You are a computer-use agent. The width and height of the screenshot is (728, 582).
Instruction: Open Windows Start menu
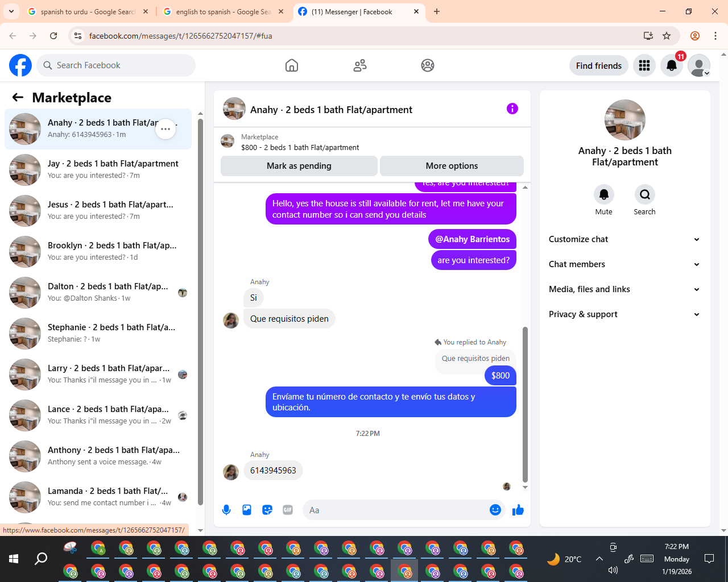coord(14,559)
